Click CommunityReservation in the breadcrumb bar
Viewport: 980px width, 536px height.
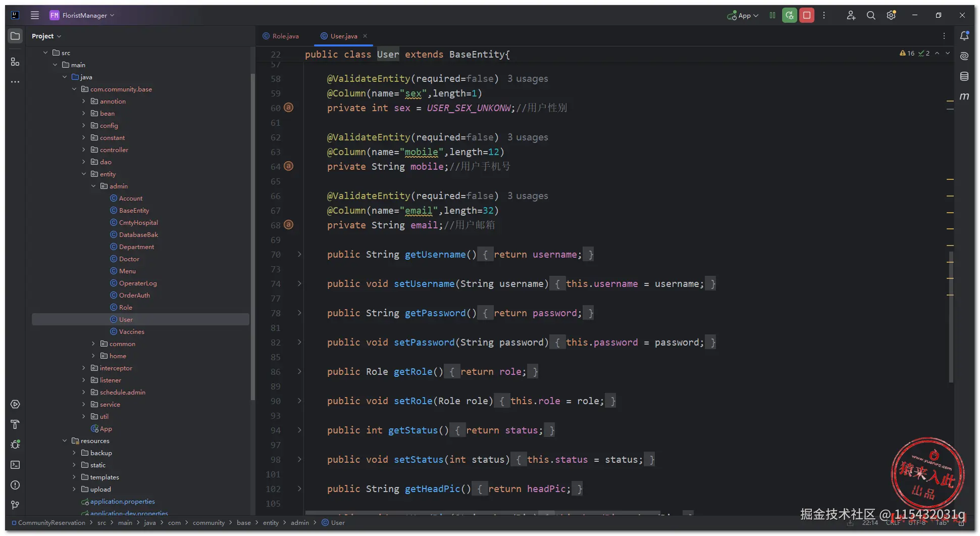(51, 523)
